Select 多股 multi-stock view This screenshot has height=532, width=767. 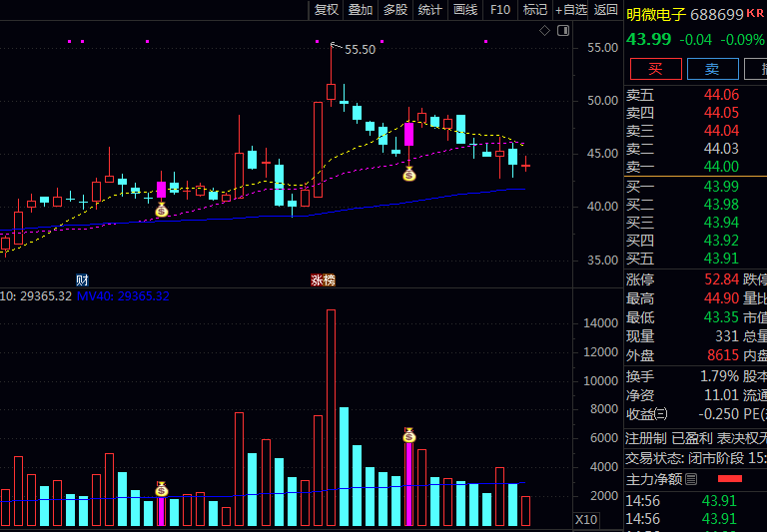[x=395, y=10]
